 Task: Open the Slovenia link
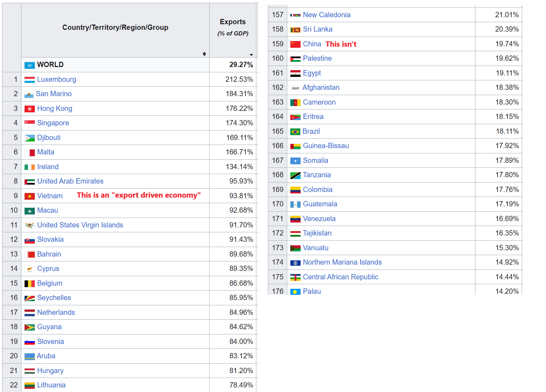tap(51, 341)
